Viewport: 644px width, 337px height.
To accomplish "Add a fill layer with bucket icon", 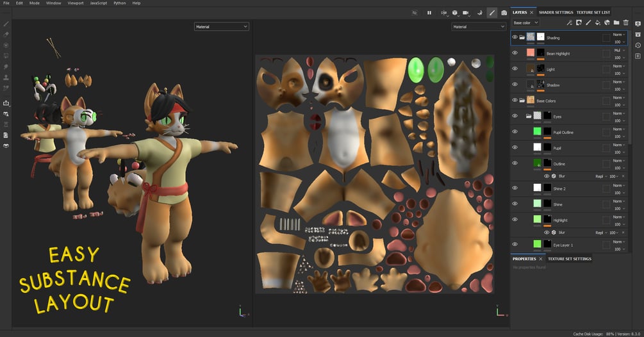I will click(598, 22).
